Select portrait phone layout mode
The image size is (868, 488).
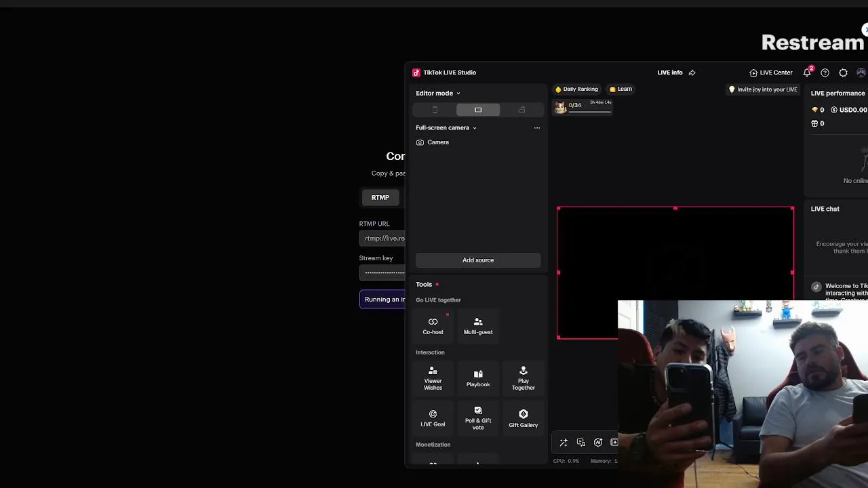point(435,110)
